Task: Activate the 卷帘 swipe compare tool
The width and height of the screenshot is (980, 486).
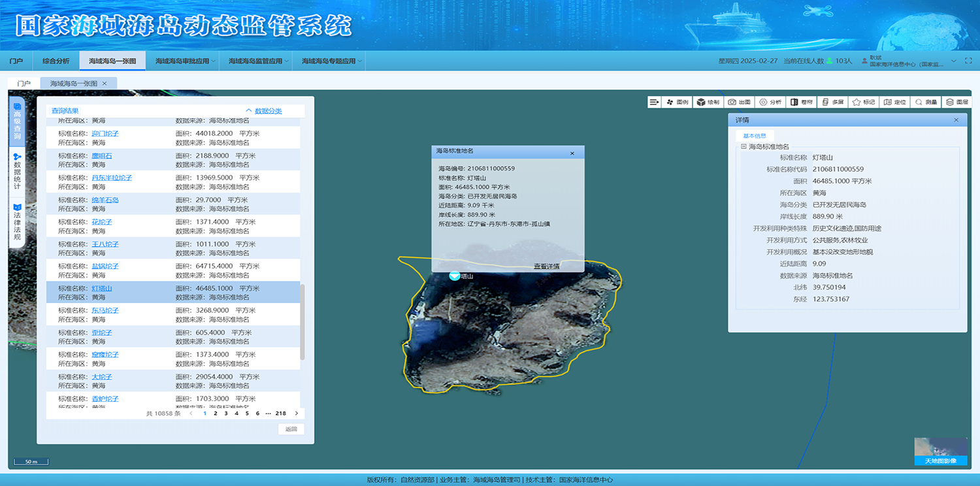Action: tap(802, 102)
